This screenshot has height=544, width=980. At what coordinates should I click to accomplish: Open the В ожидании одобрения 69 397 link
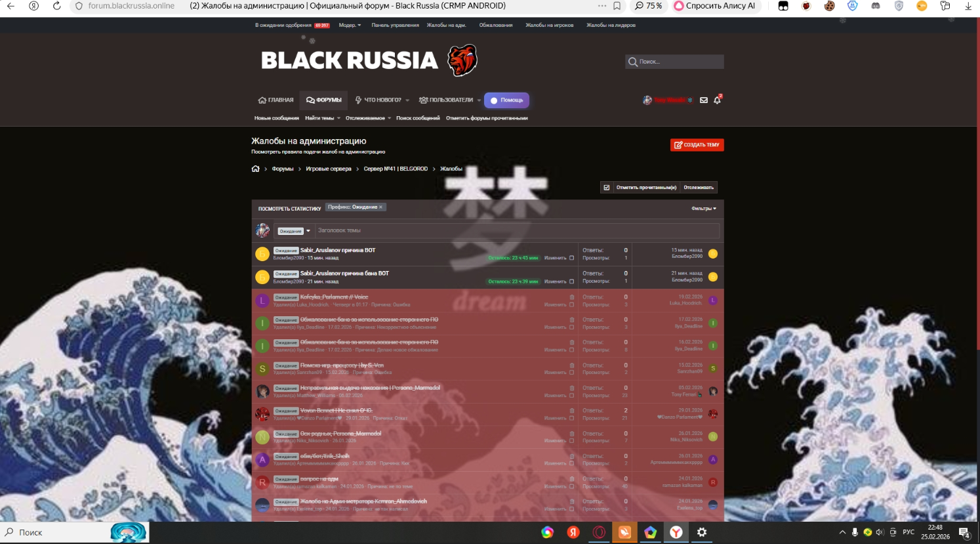pos(293,26)
